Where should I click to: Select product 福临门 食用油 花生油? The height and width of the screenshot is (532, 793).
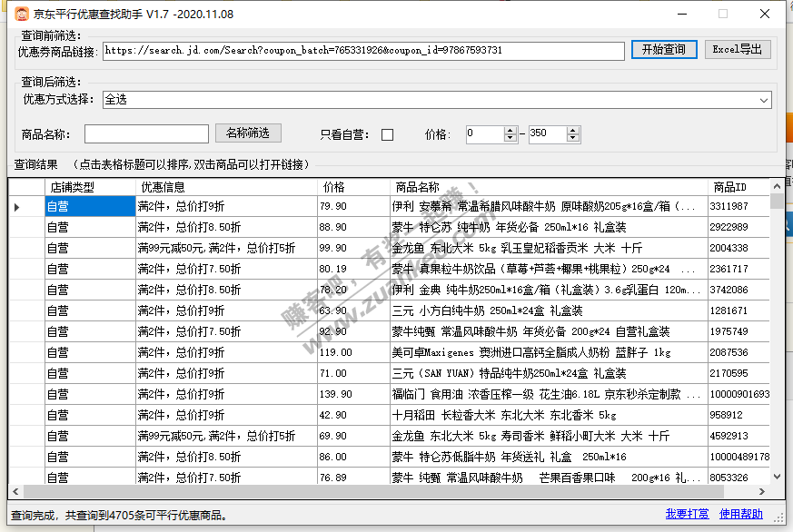[549, 394]
